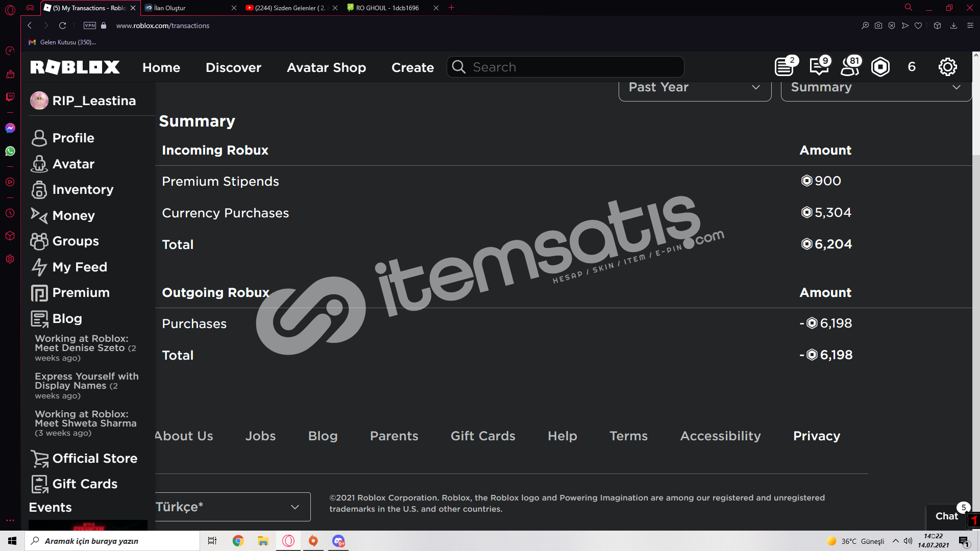980x551 pixels.
Task: Click the taskbar Task View icon
Action: click(x=212, y=541)
